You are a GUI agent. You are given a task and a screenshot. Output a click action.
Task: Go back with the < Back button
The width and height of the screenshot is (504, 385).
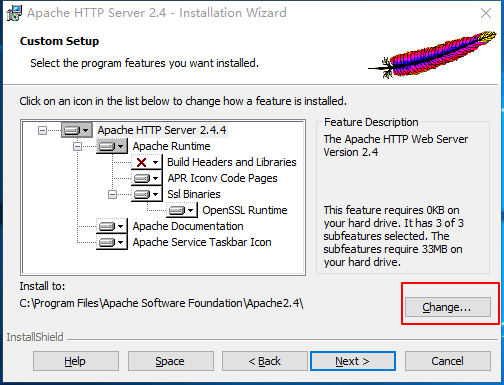pyautogui.click(x=265, y=361)
